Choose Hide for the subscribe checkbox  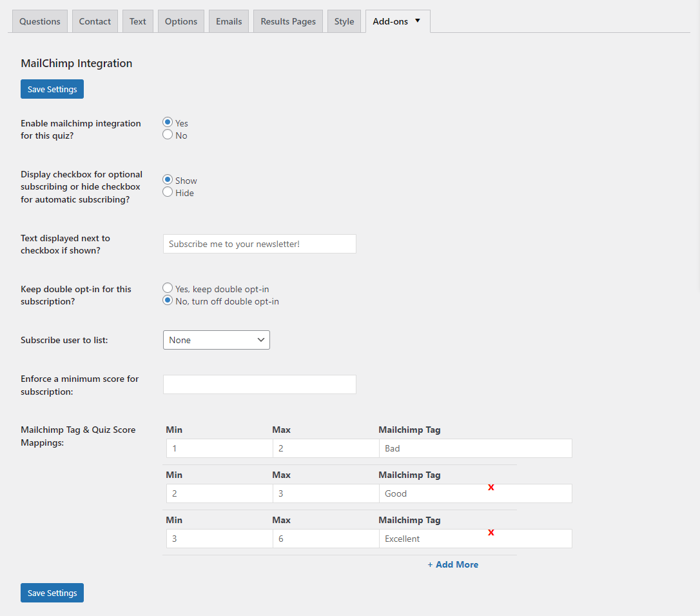pos(168,192)
